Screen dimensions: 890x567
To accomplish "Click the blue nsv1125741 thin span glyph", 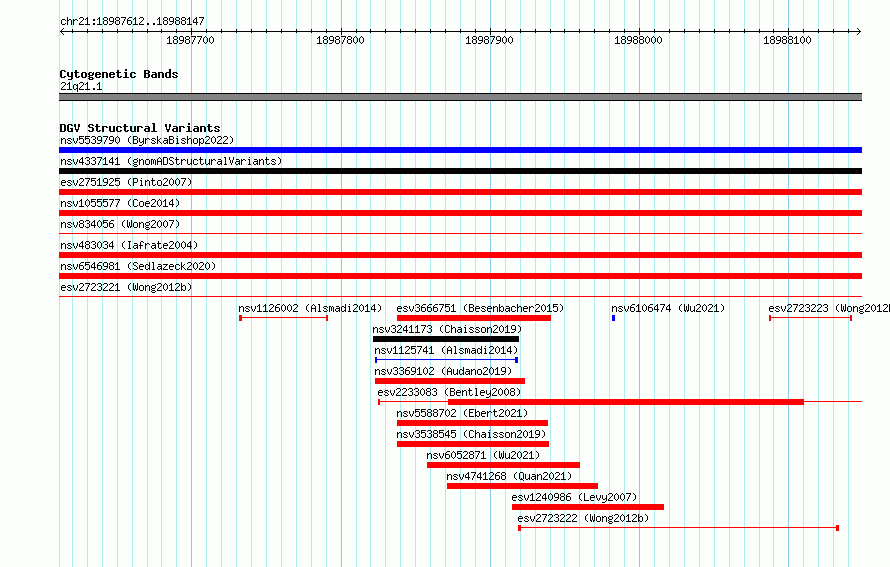I will click(446, 360).
